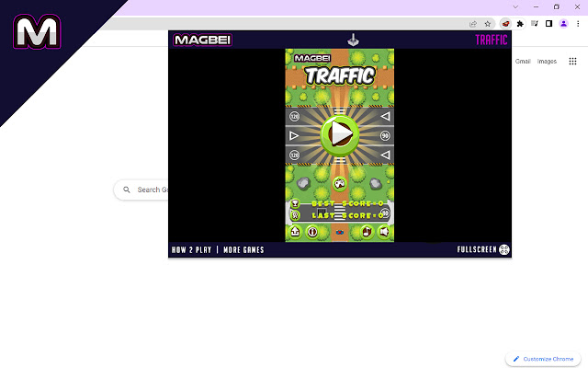Open the game info icon

(312, 232)
